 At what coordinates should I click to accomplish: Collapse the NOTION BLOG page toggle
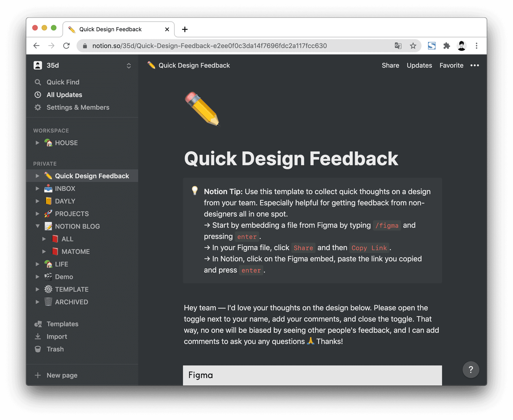pyautogui.click(x=37, y=226)
